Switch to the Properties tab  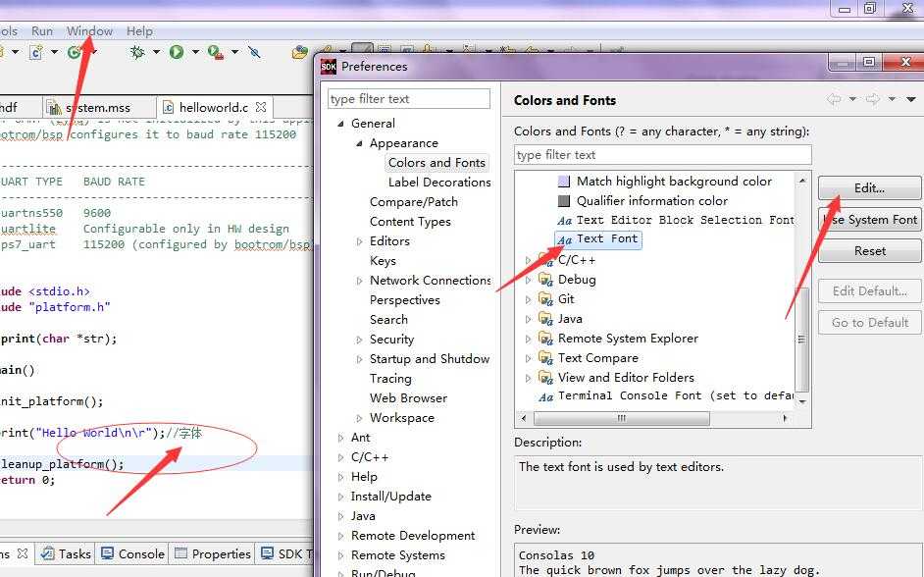pyautogui.click(x=213, y=553)
